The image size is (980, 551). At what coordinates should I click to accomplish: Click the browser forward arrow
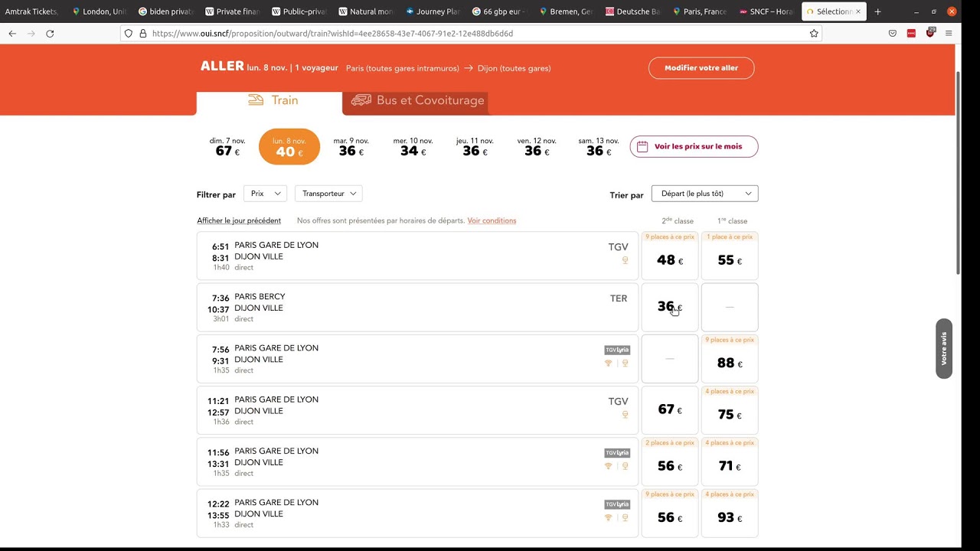click(x=31, y=34)
